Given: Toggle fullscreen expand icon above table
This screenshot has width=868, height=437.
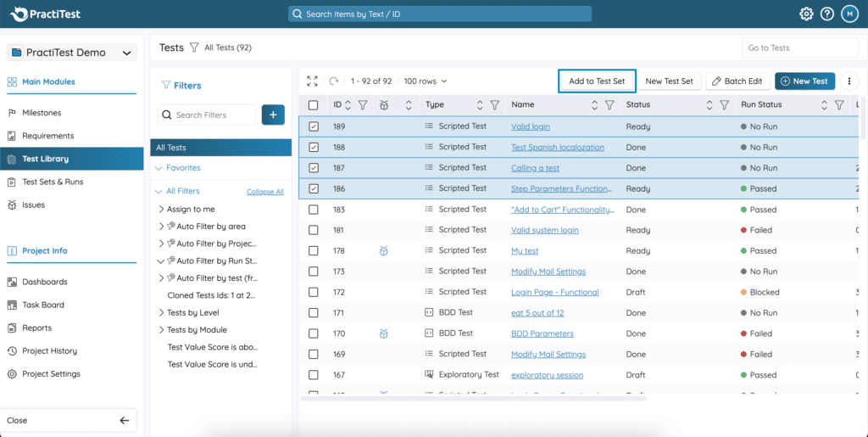Looking at the screenshot, I should 313,81.
